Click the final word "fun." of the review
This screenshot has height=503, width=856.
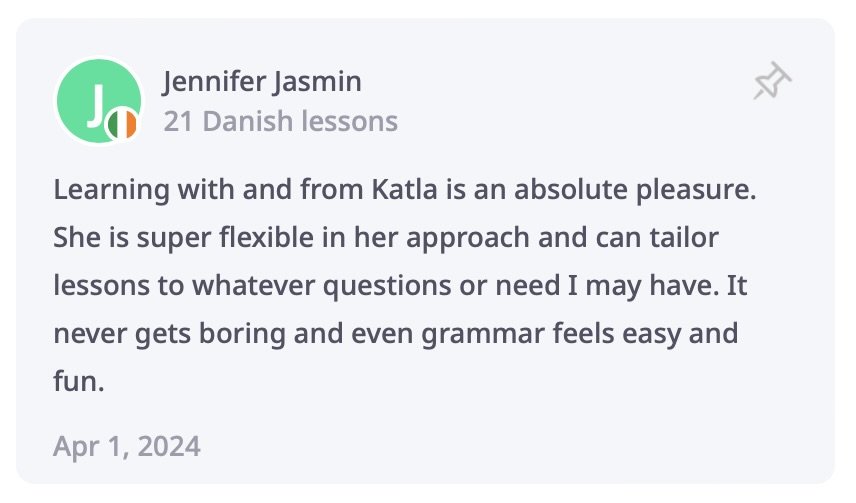coord(79,381)
